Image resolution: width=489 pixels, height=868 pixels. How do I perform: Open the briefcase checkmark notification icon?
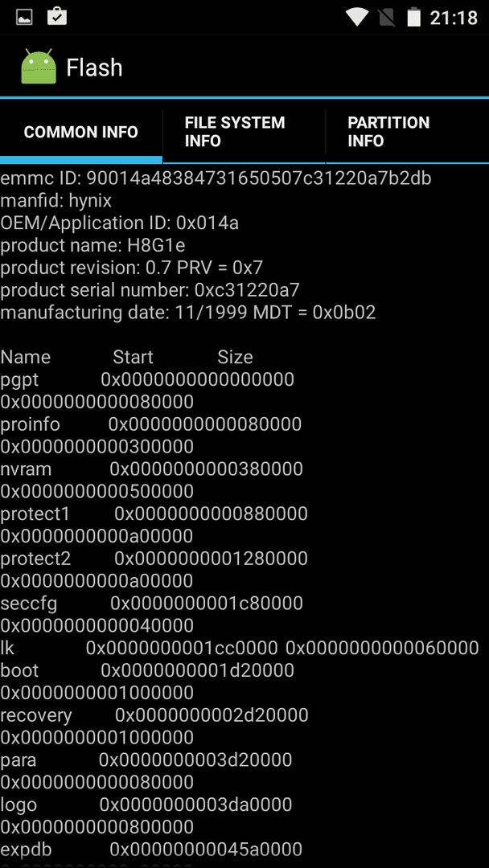tap(57, 16)
